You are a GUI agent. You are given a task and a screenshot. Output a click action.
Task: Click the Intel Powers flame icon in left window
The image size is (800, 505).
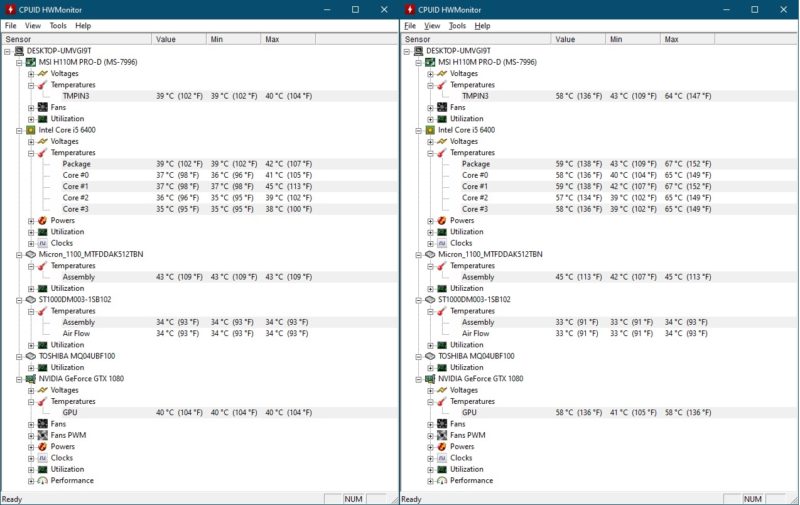[42, 220]
